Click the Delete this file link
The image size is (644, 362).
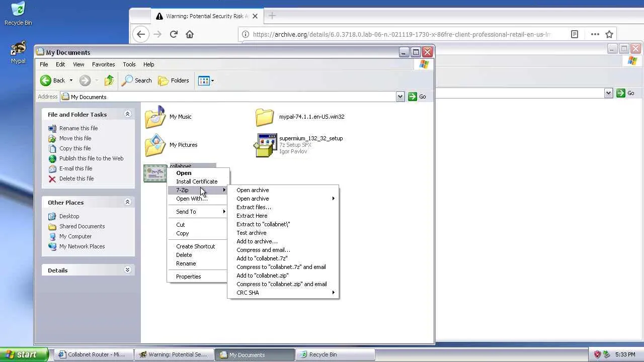tap(76, 178)
